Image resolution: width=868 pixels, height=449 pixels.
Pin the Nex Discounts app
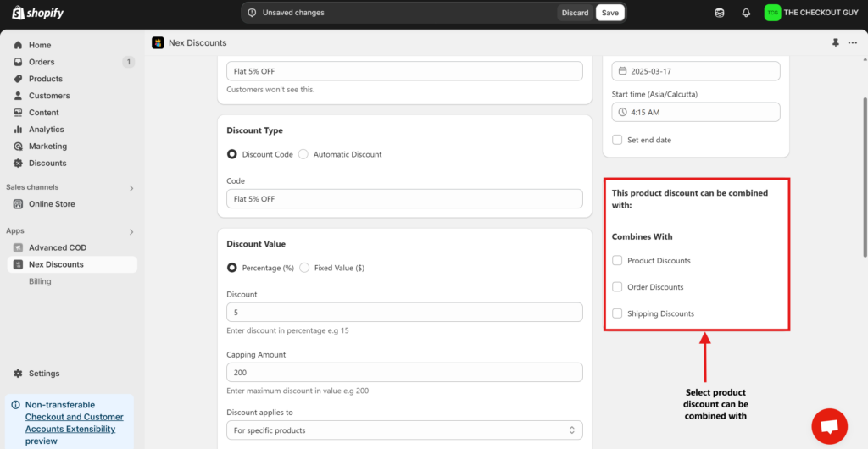pos(836,42)
